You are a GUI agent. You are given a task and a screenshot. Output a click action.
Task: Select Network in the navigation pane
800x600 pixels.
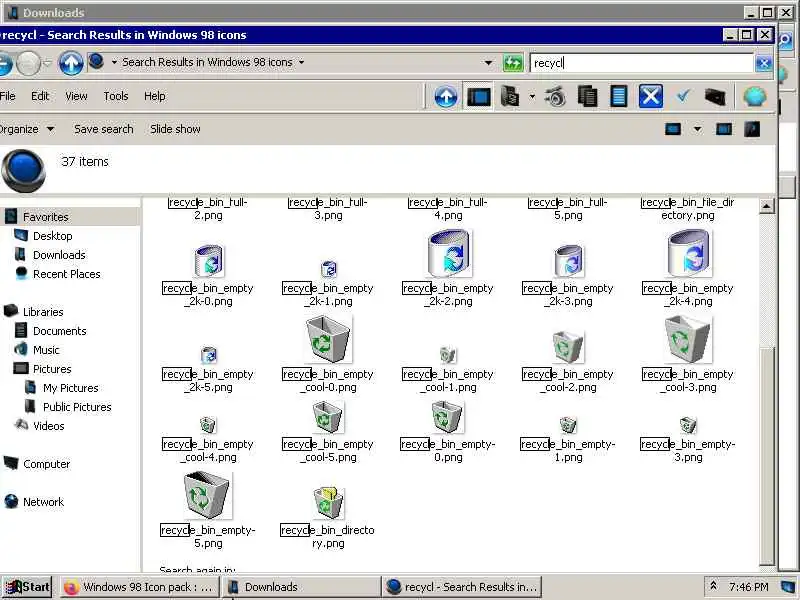(43, 502)
